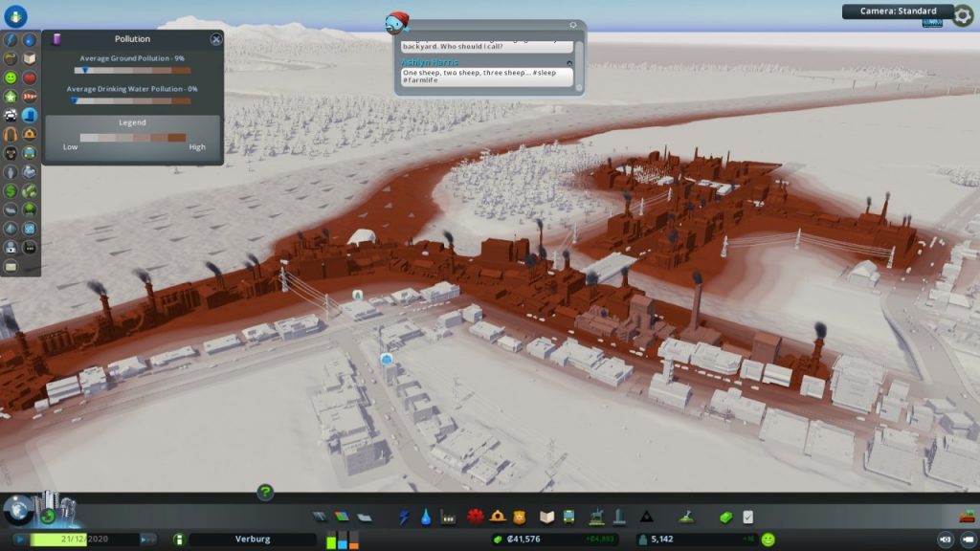Click Average Ground Pollution slider marker
The width and height of the screenshot is (980, 551).
(x=85, y=70)
